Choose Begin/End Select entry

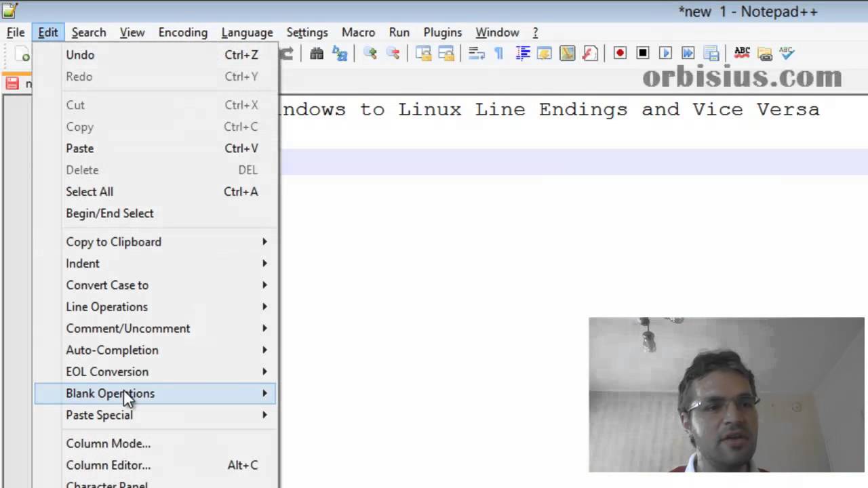[155, 213]
